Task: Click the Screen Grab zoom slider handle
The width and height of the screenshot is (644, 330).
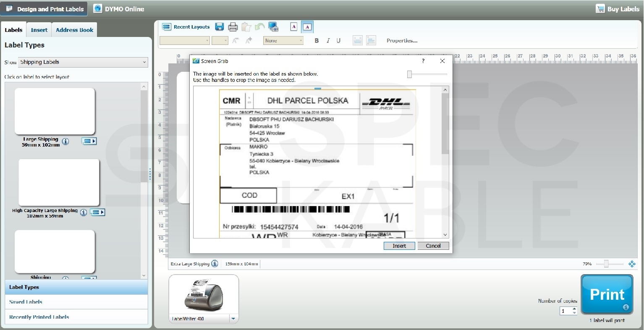Action: coord(409,74)
